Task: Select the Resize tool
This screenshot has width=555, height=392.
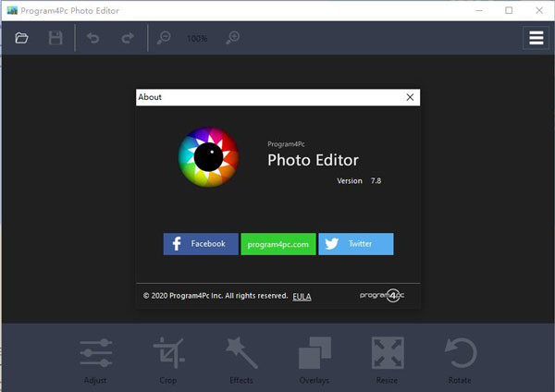Action: pos(388,361)
